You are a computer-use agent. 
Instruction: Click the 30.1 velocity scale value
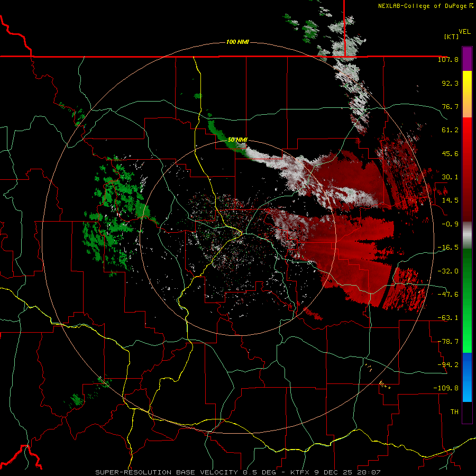[x=450, y=177]
